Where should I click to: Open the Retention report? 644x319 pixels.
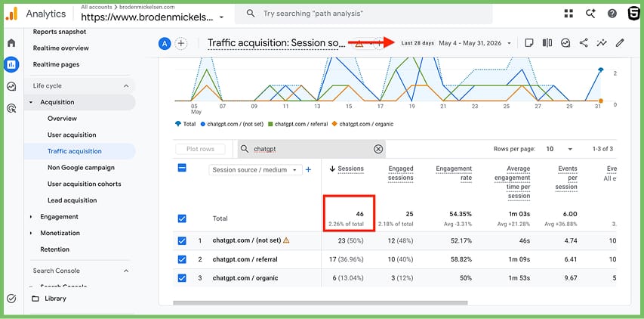(x=54, y=249)
